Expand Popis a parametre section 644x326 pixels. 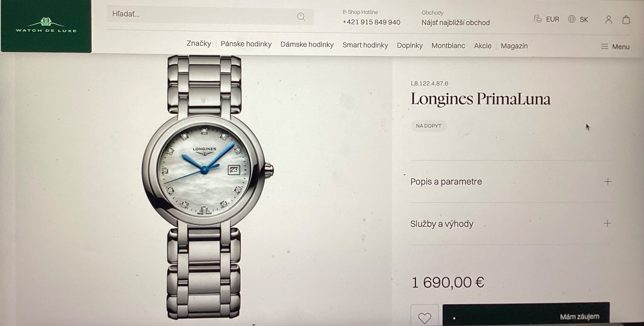pos(511,182)
